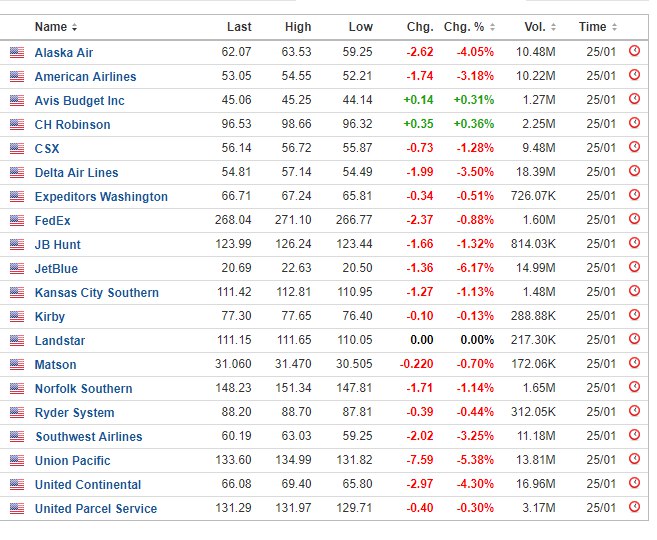The height and width of the screenshot is (540, 657).
Task: Click Delta Air Lines volume 18.39M
Action: (x=535, y=172)
